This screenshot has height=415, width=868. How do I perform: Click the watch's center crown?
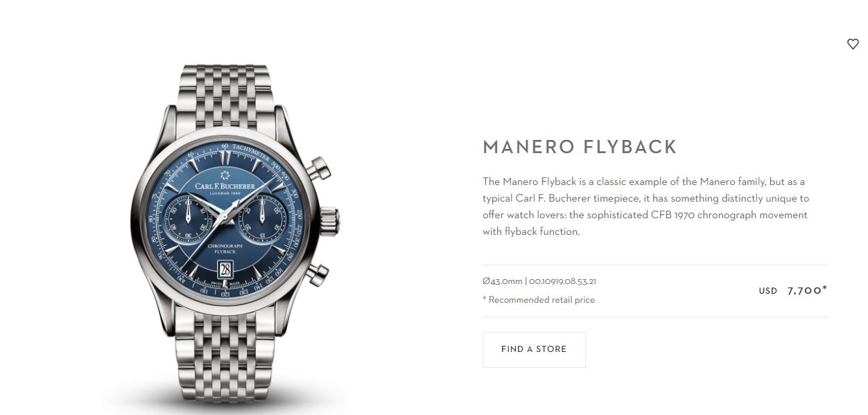tap(329, 219)
